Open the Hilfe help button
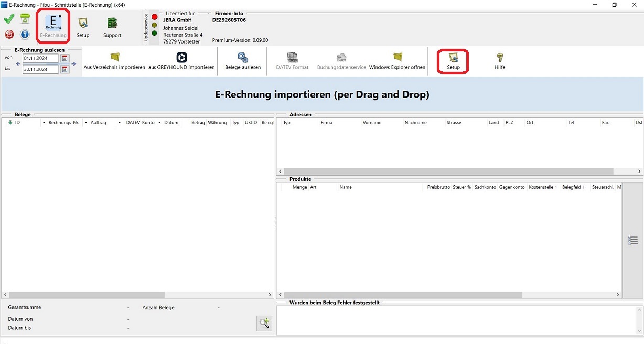 tap(500, 61)
